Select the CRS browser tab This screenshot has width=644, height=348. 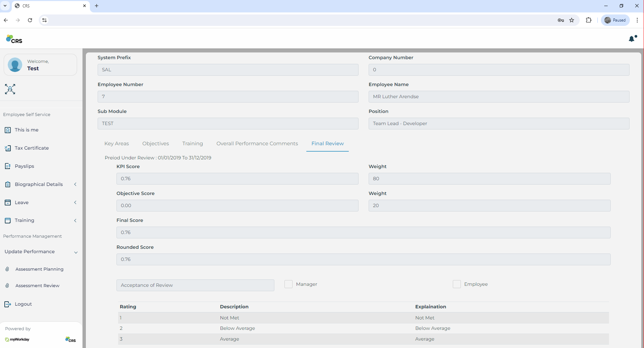pos(50,6)
